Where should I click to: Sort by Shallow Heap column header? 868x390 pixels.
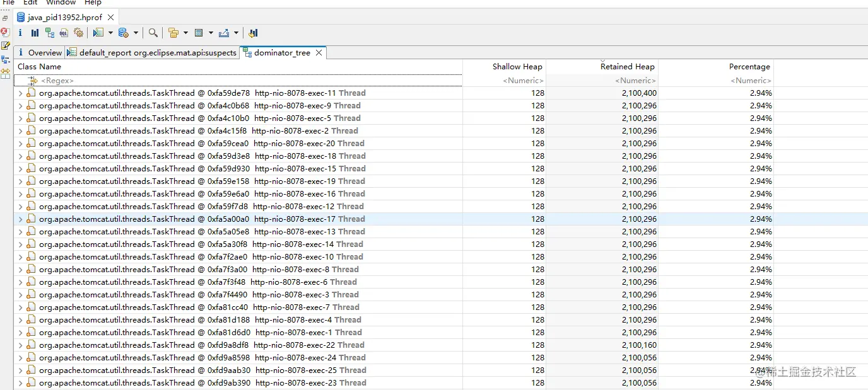tap(505, 67)
